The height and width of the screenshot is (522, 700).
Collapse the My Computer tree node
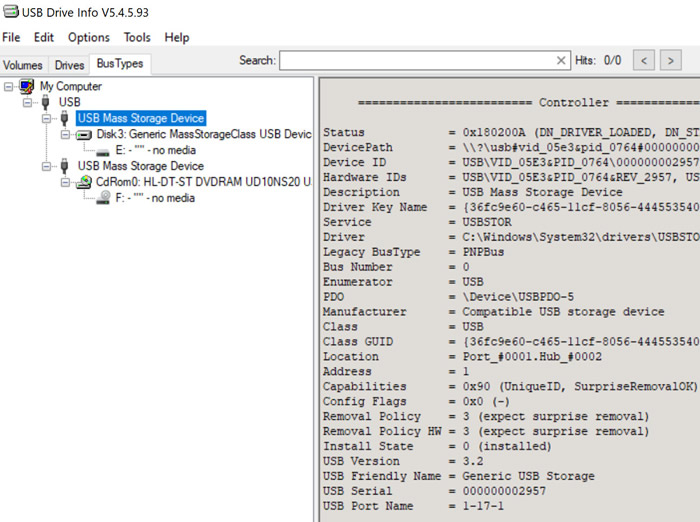(x=9, y=86)
